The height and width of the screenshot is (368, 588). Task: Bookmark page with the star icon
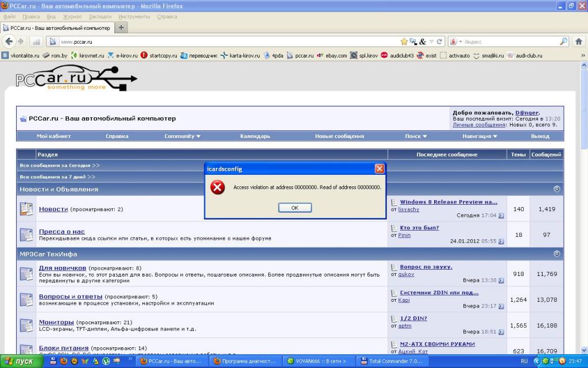point(404,41)
